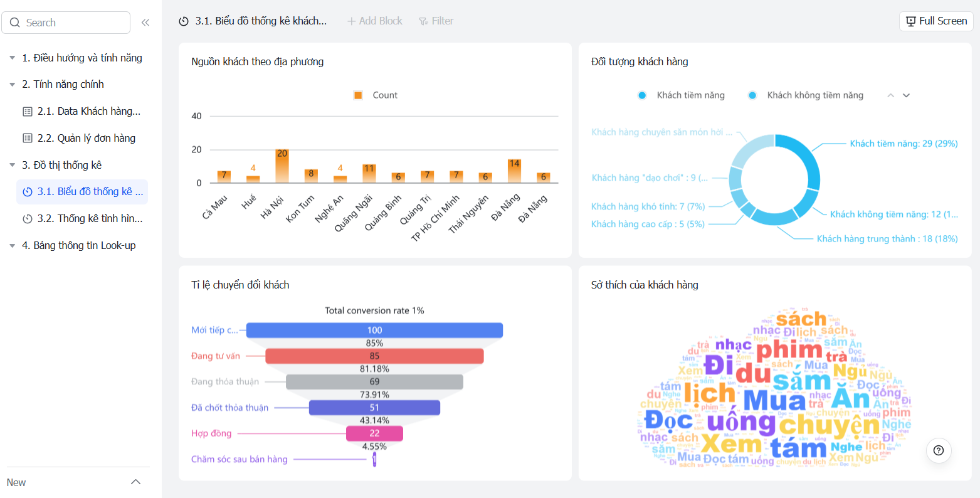
Task: Click the New label at sidebar bottom
Action: point(16,482)
